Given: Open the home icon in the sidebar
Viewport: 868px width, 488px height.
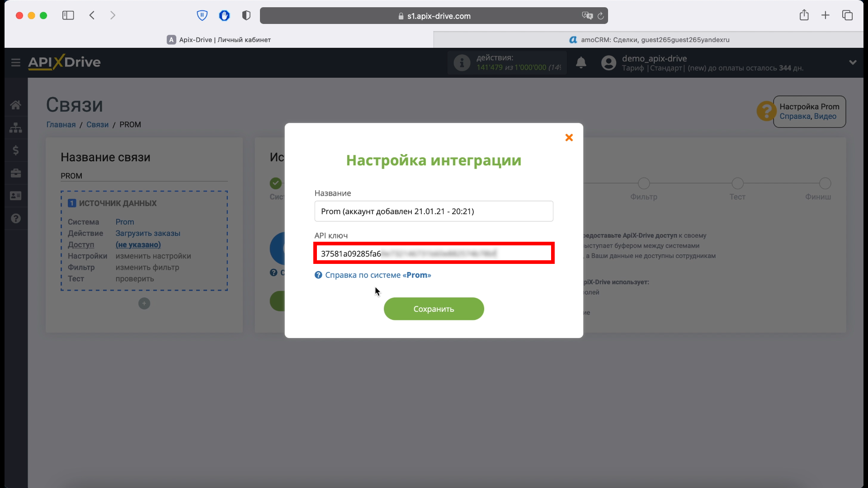Looking at the screenshot, I should click(16, 105).
